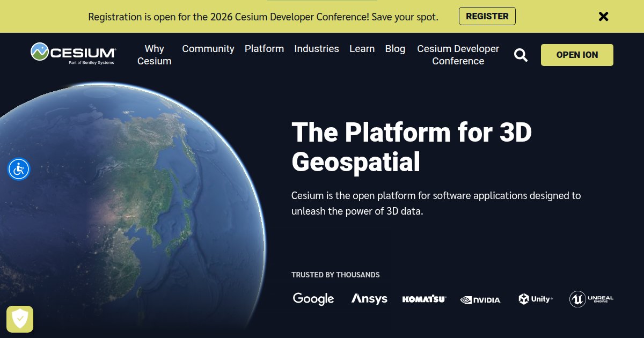Click the privacy shield icon
Screen dimensions: 644x338
click(20, 319)
